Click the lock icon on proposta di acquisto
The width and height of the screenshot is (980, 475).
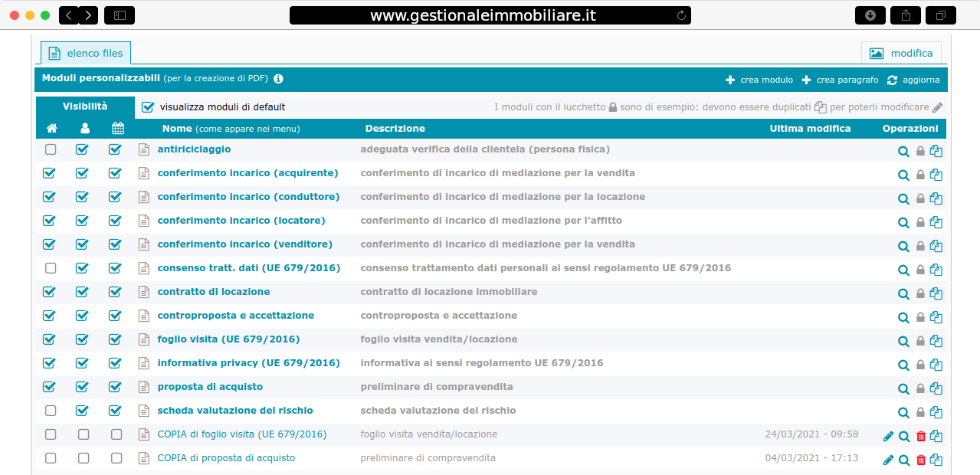click(919, 388)
